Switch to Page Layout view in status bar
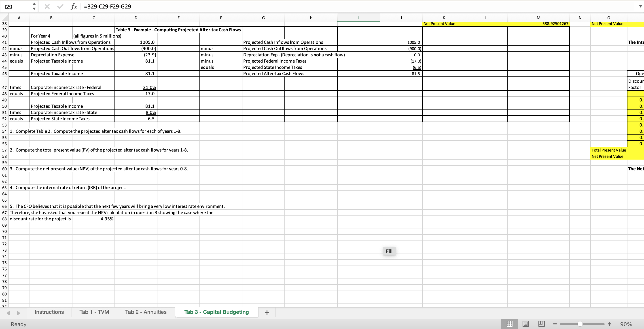This screenshot has height=329, width=644. coord(525,324)
